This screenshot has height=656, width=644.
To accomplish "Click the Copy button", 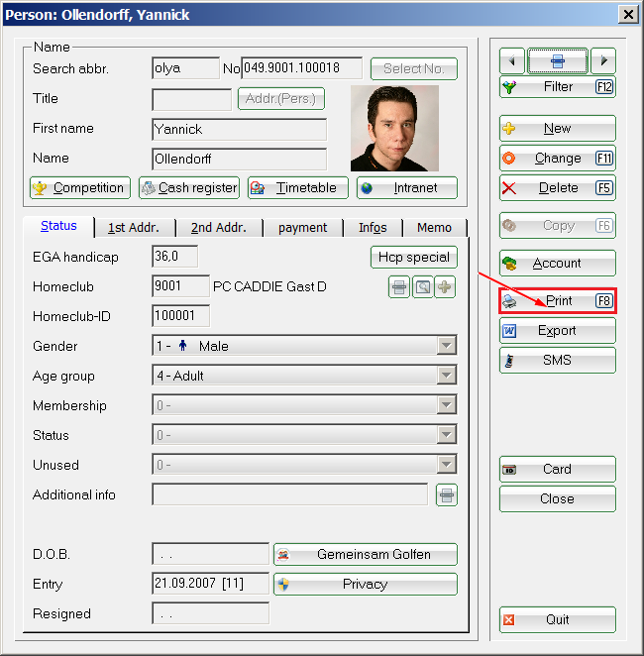I will 558,226.
